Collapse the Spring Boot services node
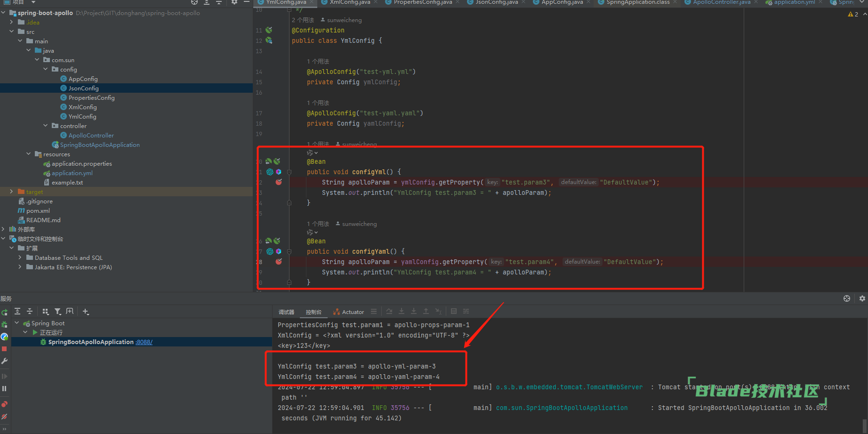The height and width of the screenshot is (434, 868). click(x=17, y=323)
